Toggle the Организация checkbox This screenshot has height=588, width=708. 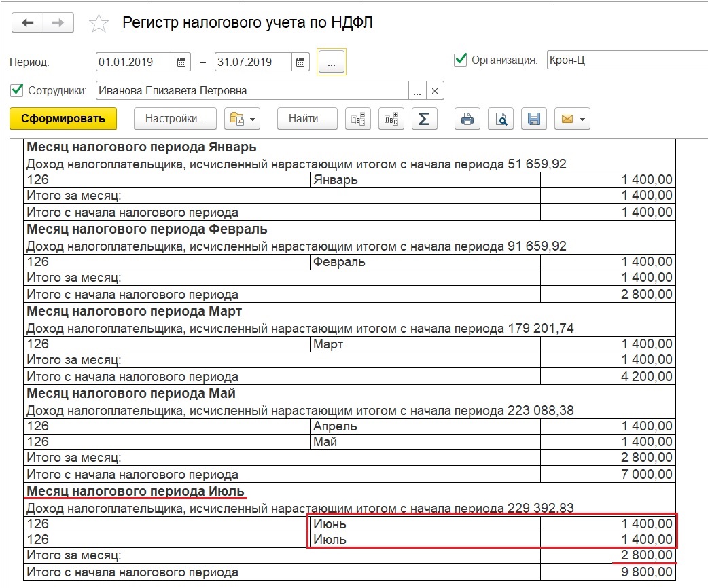(x=460, y=60)
